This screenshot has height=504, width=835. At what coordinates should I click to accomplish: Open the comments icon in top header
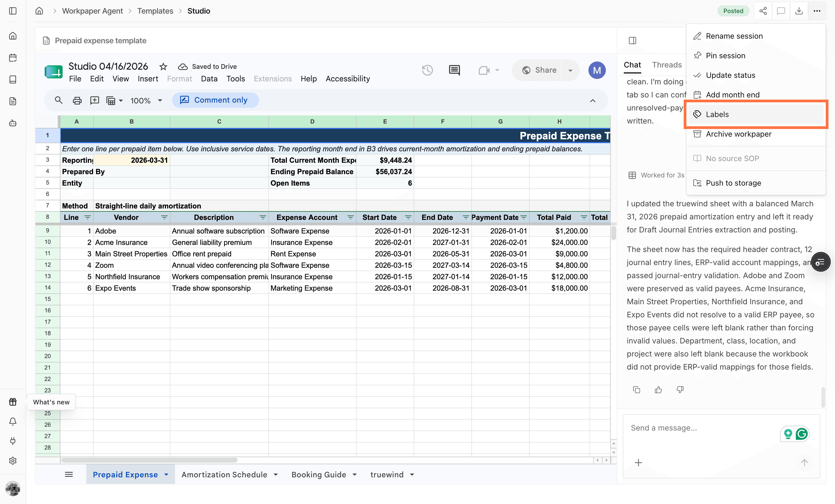pyautogui.click(x=781, y=11)
